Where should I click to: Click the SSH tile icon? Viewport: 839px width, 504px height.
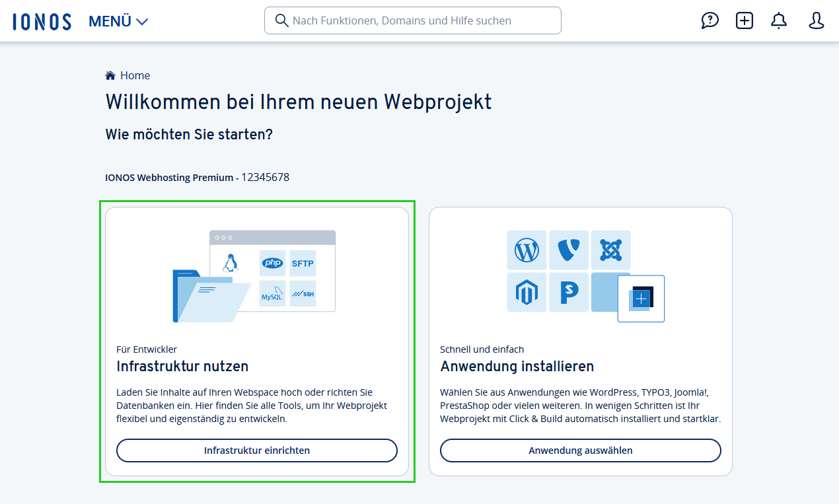303,294
